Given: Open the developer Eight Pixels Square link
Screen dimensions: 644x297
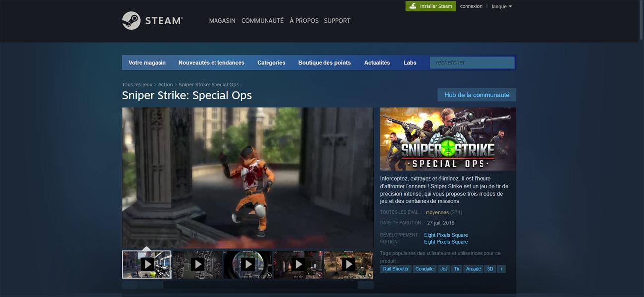Looking at the screenshot, I should pos(446,235).
